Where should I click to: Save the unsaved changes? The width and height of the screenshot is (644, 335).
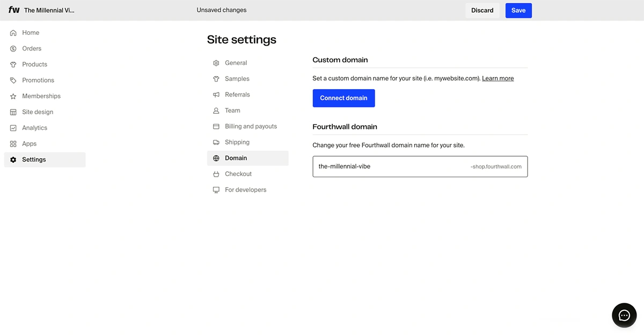[518, 10]
